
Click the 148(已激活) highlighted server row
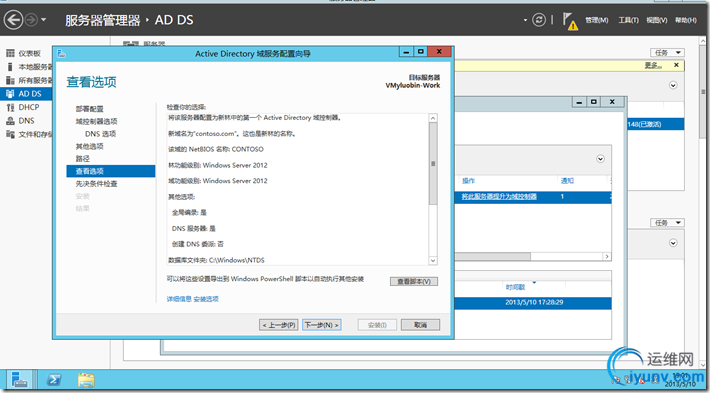point(655,124)
